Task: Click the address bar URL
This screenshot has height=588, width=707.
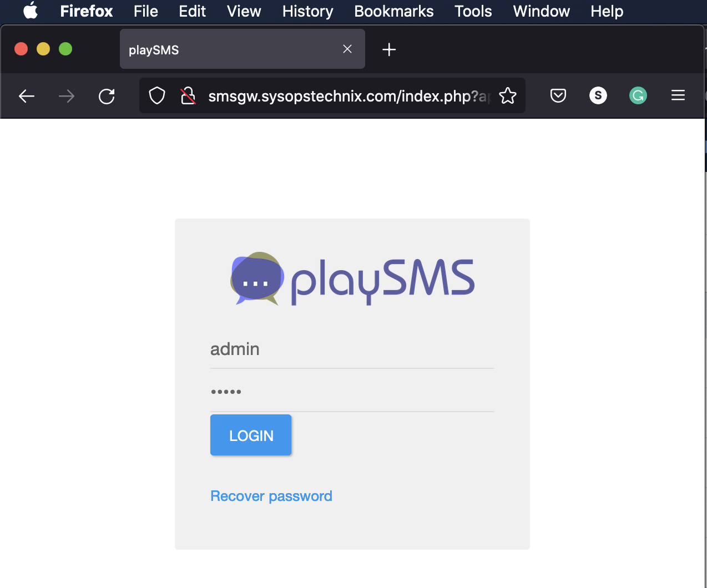Action: click(x=349, y=97)
